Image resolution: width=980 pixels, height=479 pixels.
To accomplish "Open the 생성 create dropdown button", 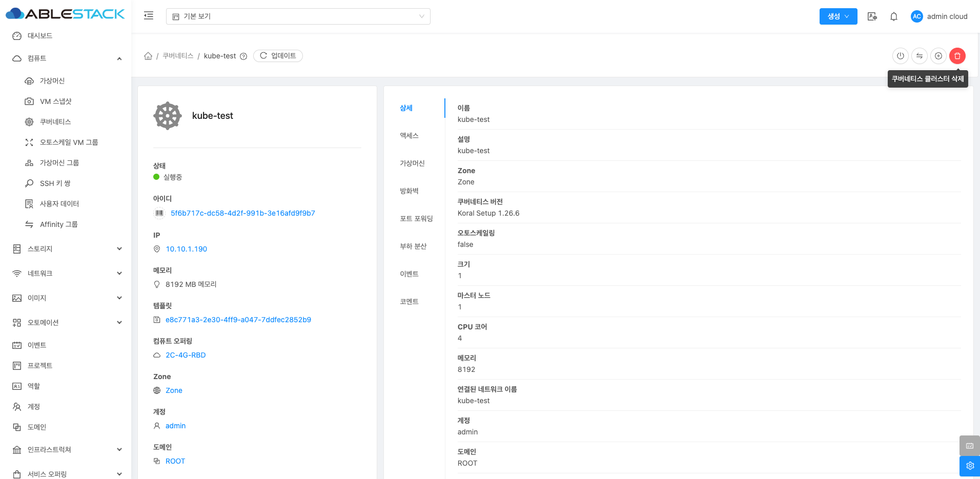I will 838,16.
